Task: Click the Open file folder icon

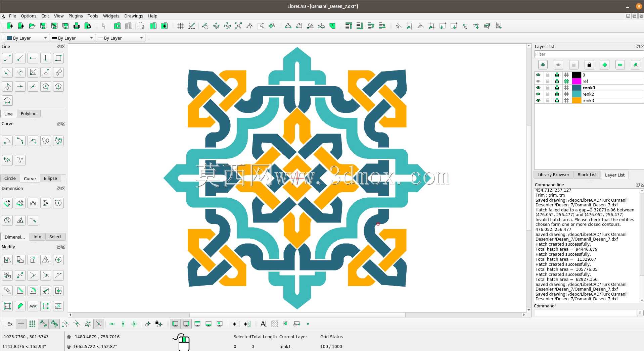Action: [x=32, y=26]
